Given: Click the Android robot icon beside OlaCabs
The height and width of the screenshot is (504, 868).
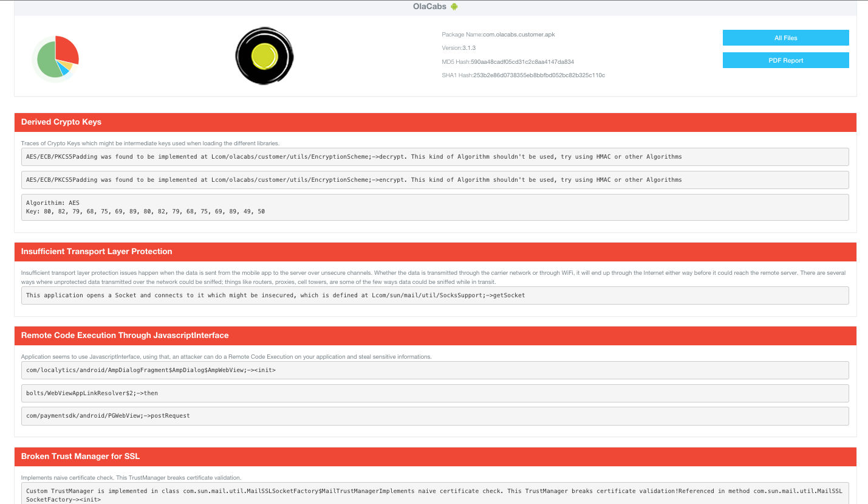Looking at the screenshot, I should pyautogui.click(x=454, y=7).
